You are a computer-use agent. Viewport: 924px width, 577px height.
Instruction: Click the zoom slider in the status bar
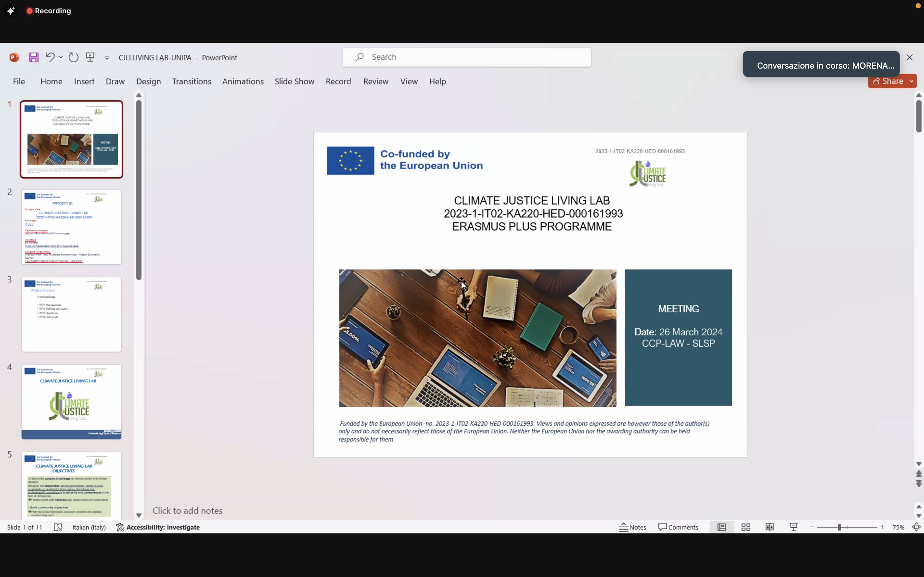pos(839,527)
